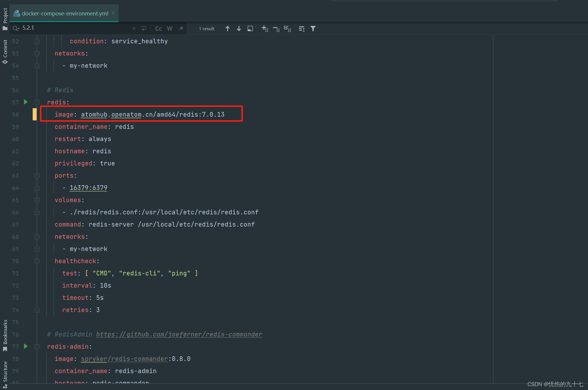Open search history dropdown magnifier

point(16,28)
